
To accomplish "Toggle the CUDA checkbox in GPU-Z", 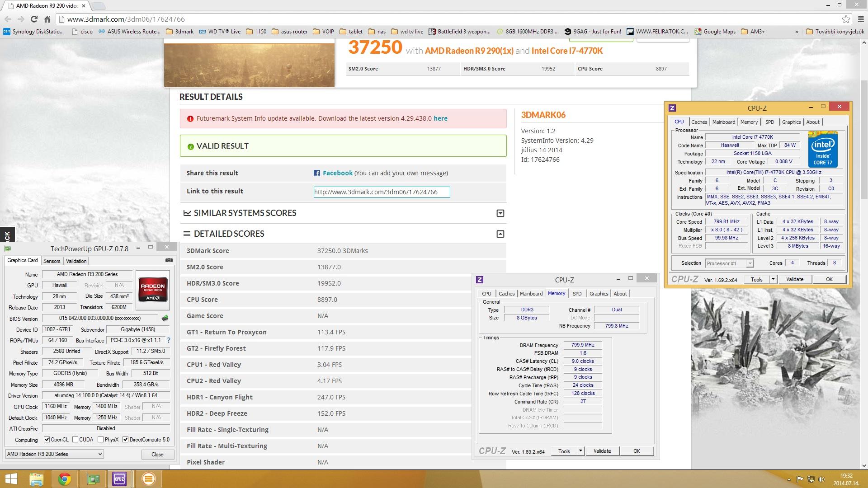I will coord(75,440).
